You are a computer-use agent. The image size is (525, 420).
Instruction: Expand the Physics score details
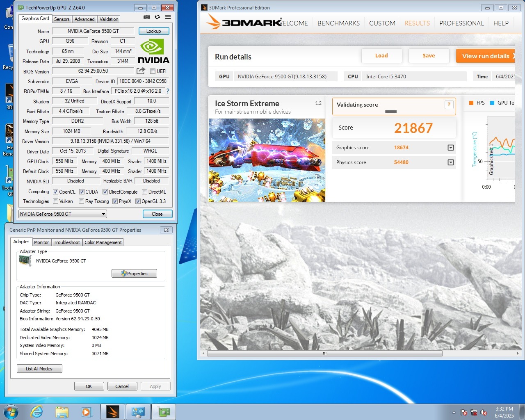tap(450, 162)
